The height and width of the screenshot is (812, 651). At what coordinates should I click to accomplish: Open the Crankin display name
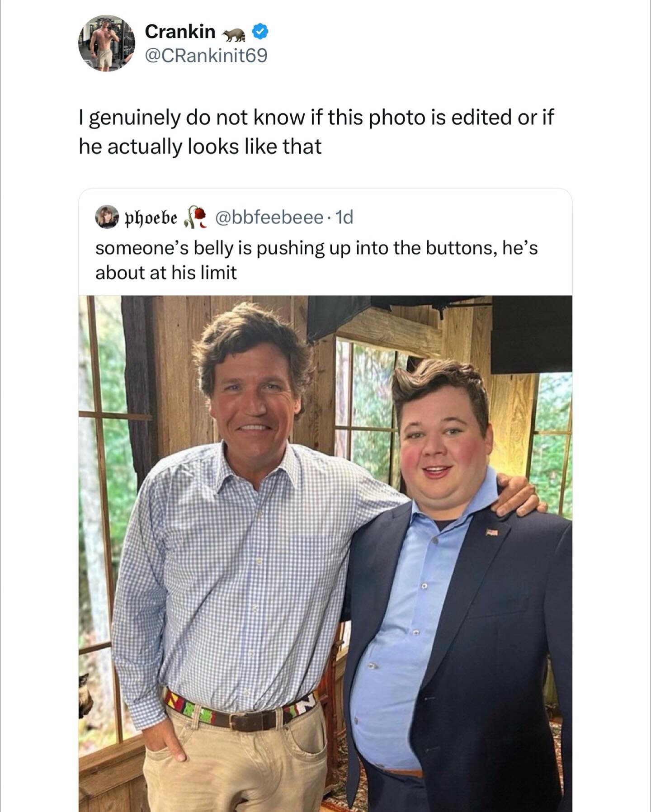point(180,32)
